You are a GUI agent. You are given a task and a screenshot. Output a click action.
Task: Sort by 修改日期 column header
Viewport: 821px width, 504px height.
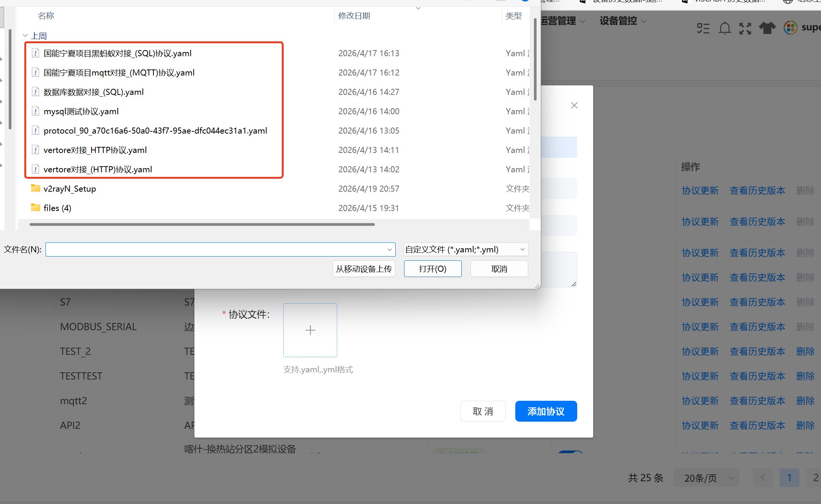click(x=354, y=16)
